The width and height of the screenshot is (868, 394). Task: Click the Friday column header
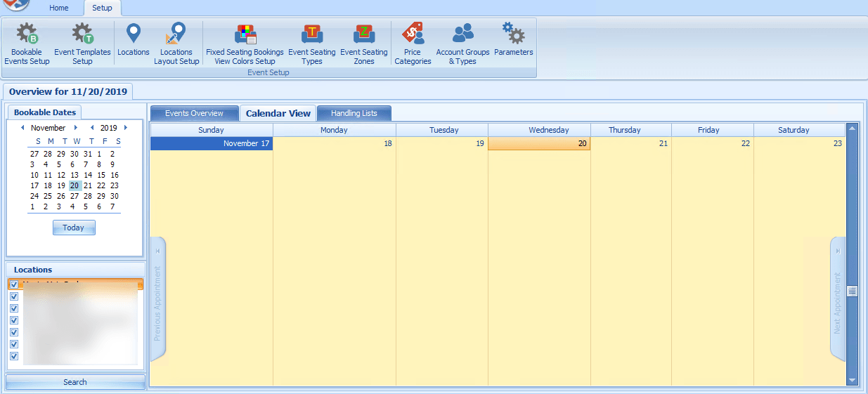(713, 130)
